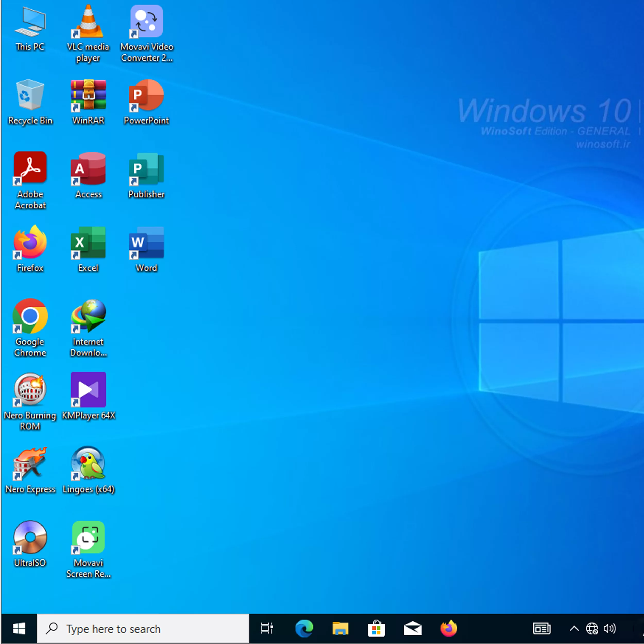The height and width of the screenshot is (644, 644).
Task: Select the Lingoes (x64) parrot icon
Action: click(88, 463)
